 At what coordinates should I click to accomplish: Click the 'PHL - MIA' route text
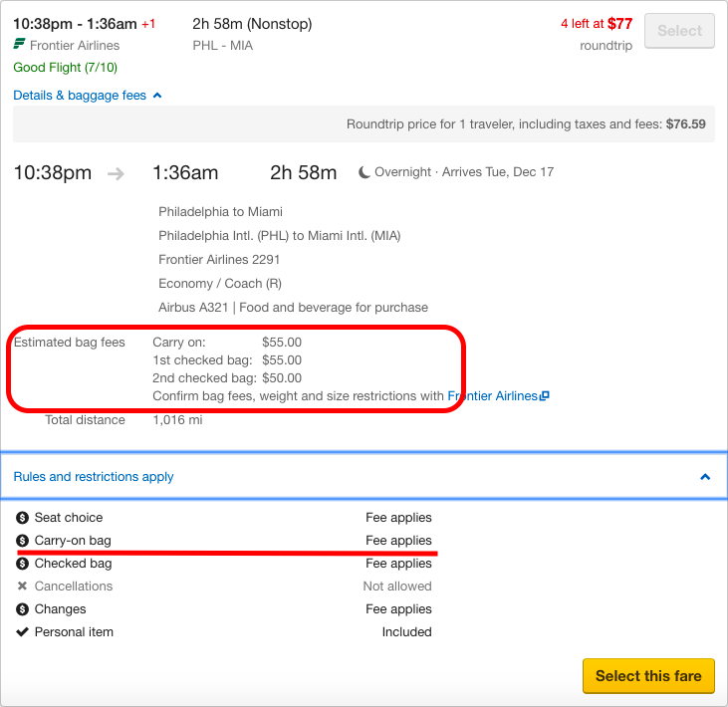coord(223,46)
